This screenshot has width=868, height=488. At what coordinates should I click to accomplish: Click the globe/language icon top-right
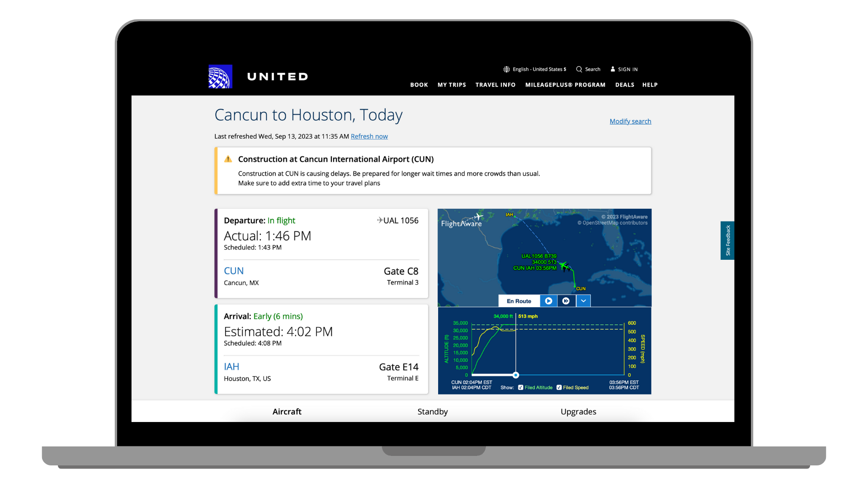(506, 69)
